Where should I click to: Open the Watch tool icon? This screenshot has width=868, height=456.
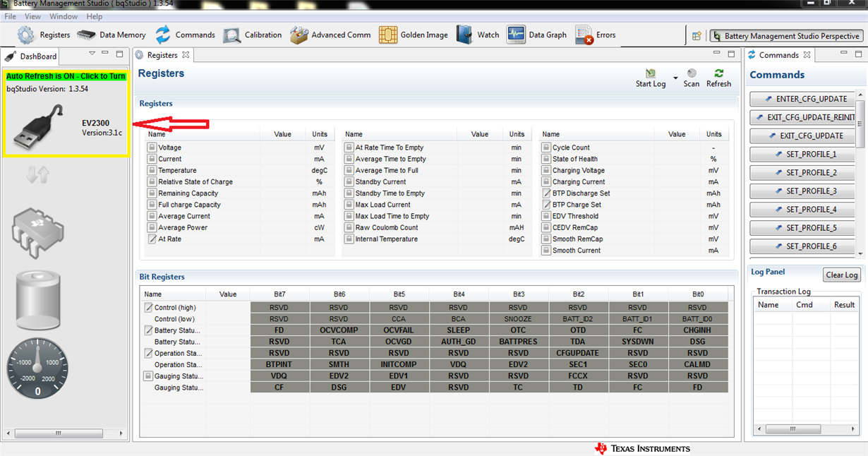464,35
